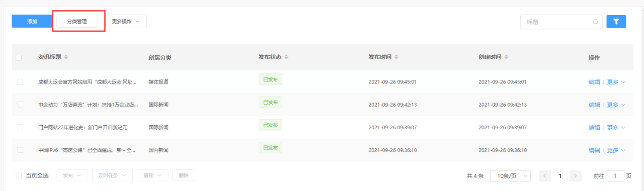Go to next page arrow
The width and height of the screenshot is (644, 191).
pyautogui.click(x=576, y=176)
